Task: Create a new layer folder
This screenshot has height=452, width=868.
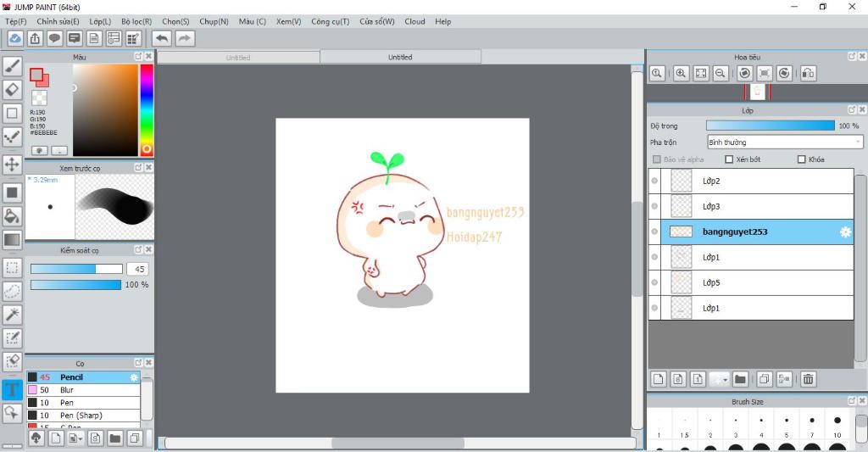Action: (740, 379)
